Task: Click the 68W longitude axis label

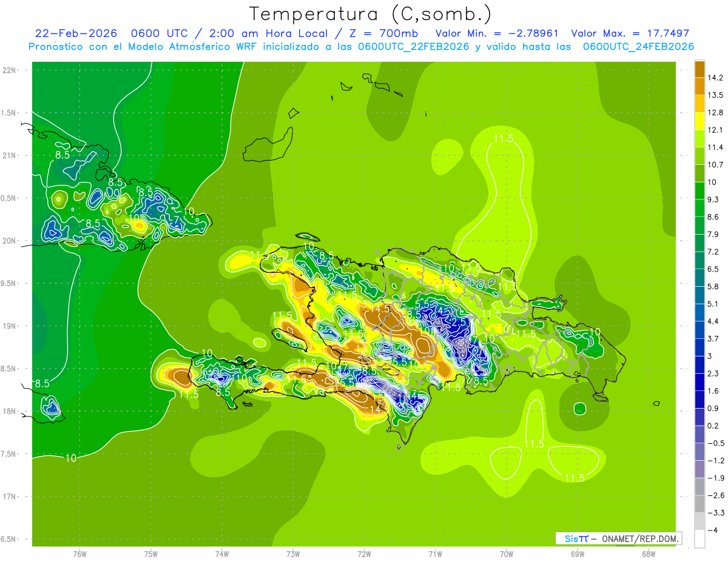Action: tap(649, 554)
